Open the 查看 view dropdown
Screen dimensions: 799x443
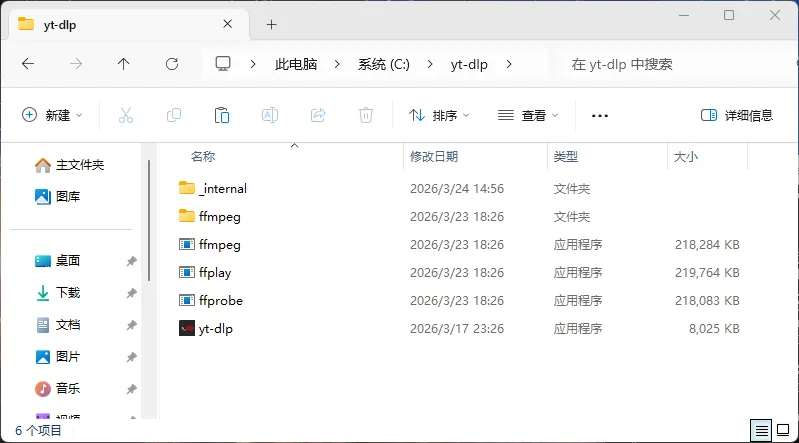pyautogui.click(x=528, y=115)
